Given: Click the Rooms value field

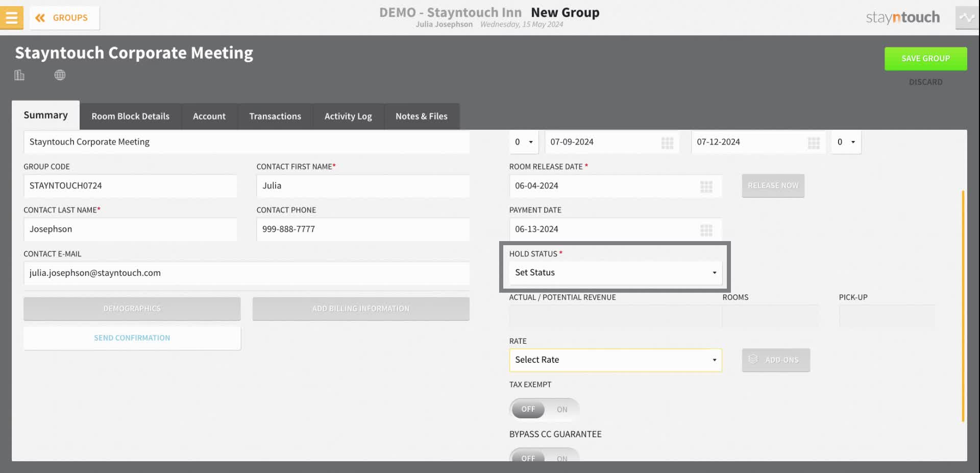Looking at the screenshot, I should [x=770, y=316].
